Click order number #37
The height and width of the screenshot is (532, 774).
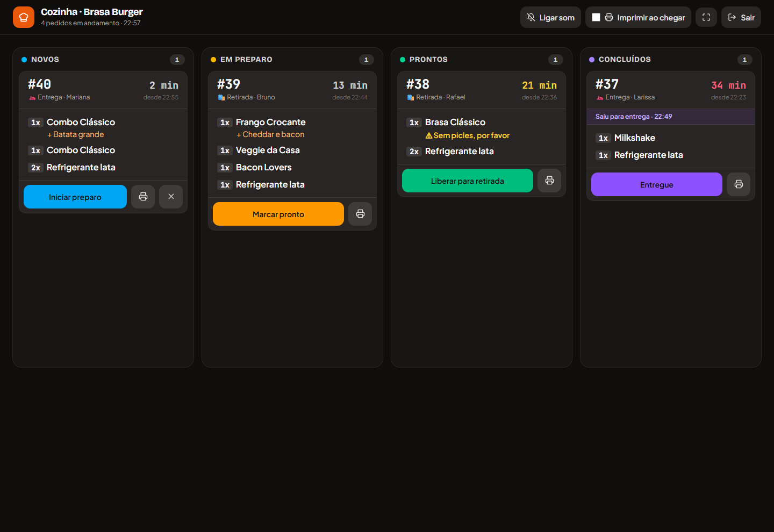[x=607, y=84]
